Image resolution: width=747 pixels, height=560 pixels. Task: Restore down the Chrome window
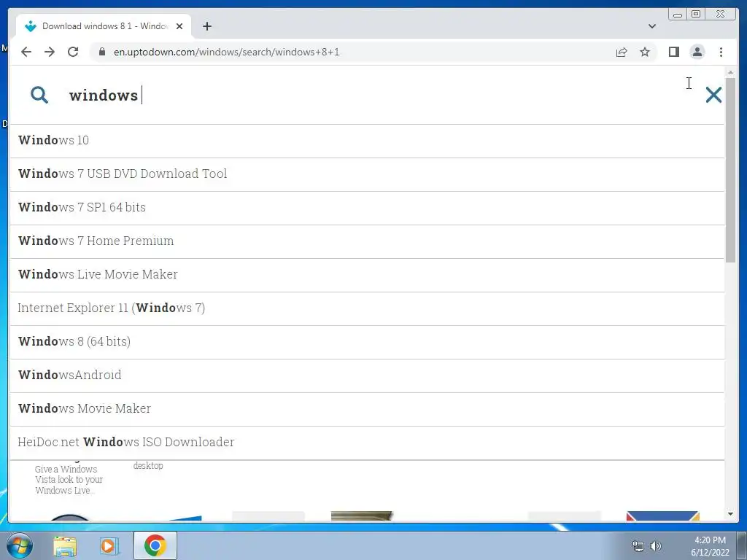tap(695, 15)
